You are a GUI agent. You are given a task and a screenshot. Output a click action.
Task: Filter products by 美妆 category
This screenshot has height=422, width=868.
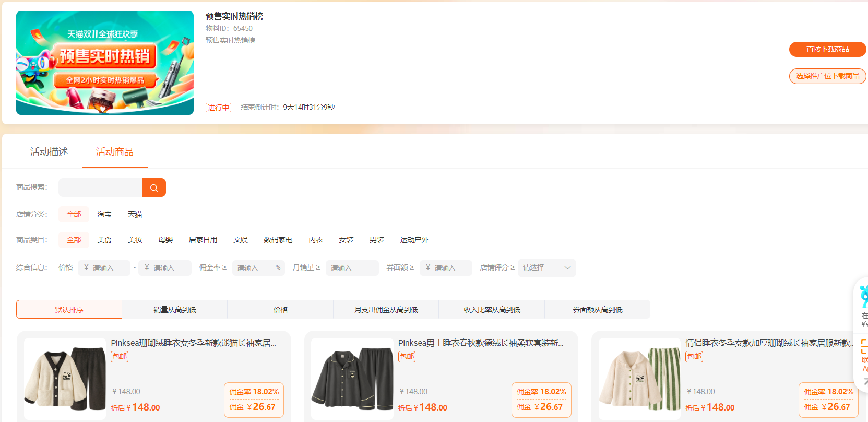(135, 240)
